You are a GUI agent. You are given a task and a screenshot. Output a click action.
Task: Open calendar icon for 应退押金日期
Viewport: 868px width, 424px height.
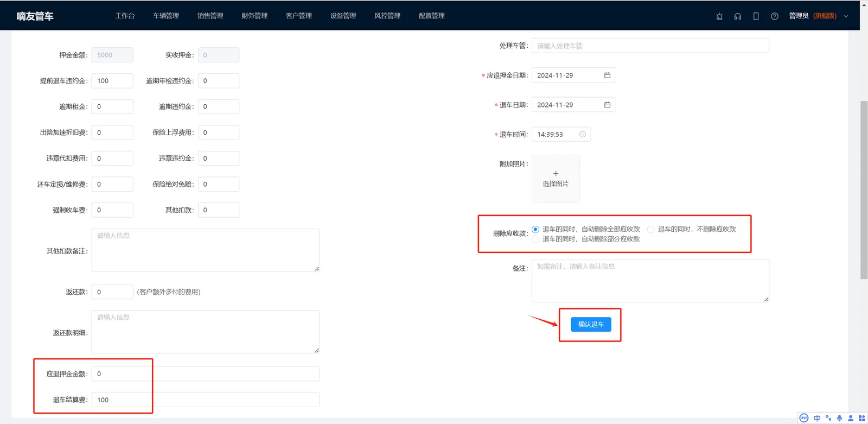[x=607, y=75]
